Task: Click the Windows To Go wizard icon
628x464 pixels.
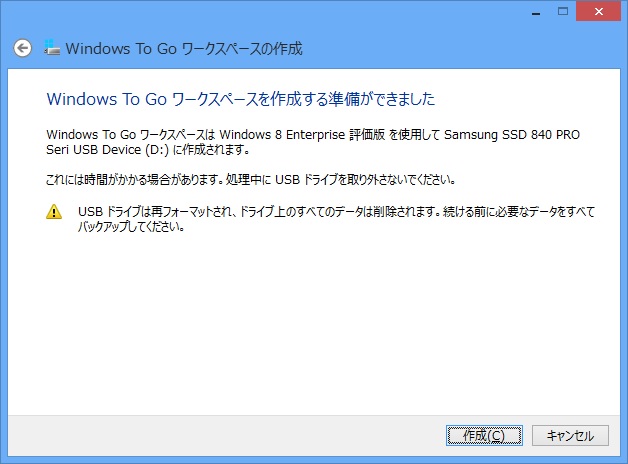Action: [x=52, y=48]
